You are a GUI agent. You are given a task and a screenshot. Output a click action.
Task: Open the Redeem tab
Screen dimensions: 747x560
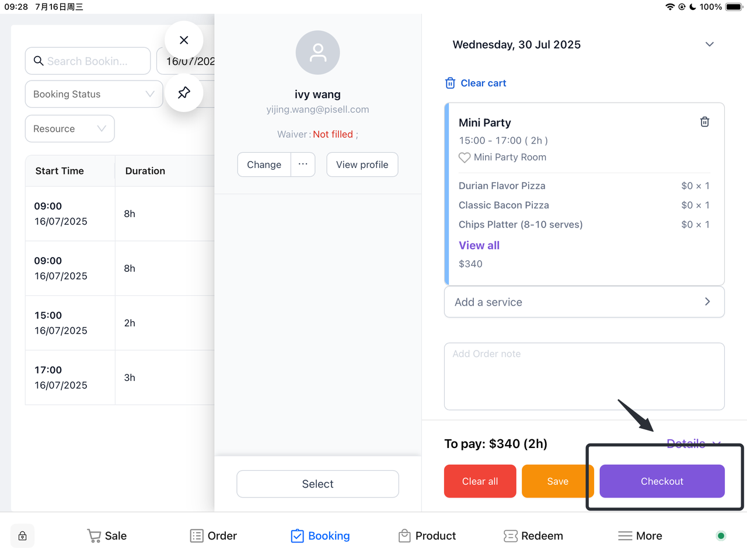533,536
